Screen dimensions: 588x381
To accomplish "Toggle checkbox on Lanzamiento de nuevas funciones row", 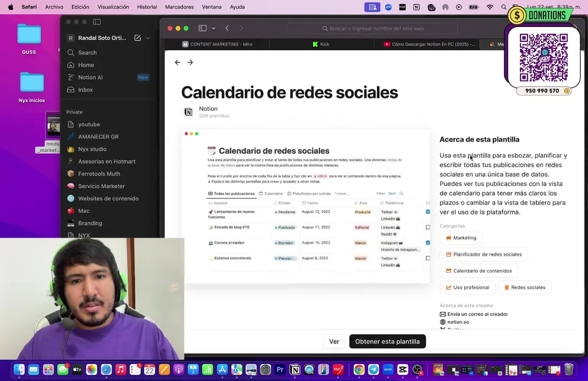I will [428, 212].
